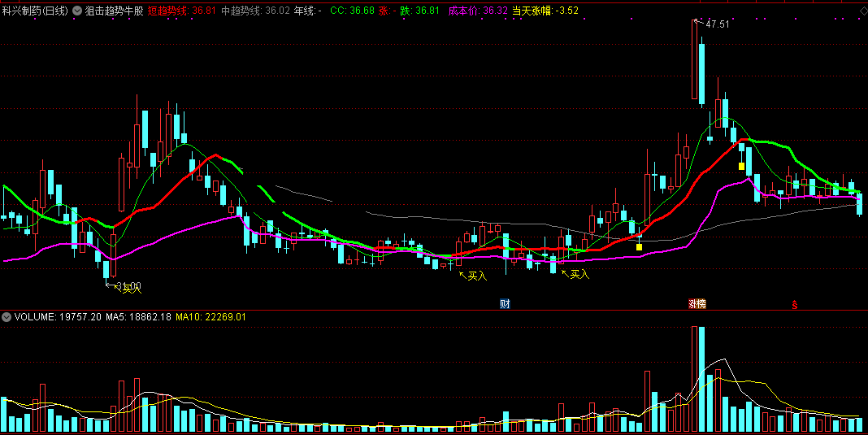Click the 中趋势线: 36.02 readout
The height and width of the screenshot is (435, 868).
[x=255, y=11]
